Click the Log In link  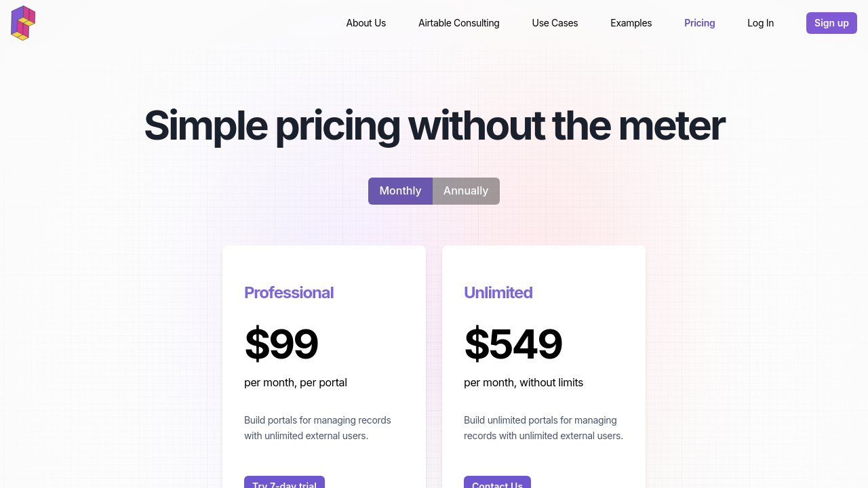(760, 23)
